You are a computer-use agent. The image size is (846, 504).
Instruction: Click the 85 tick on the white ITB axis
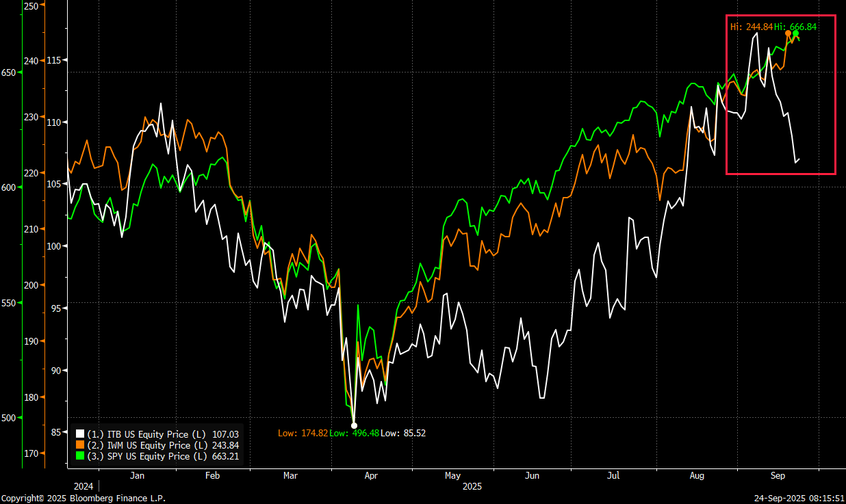(55, 432)
